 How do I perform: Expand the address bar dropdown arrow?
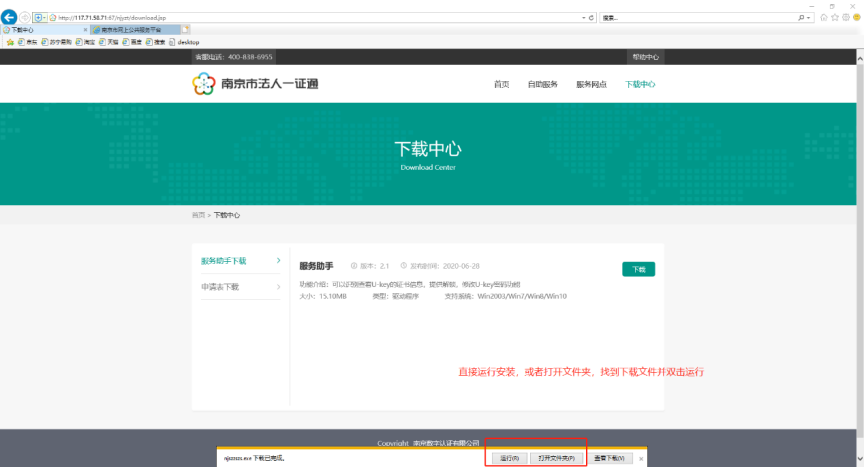583,18
